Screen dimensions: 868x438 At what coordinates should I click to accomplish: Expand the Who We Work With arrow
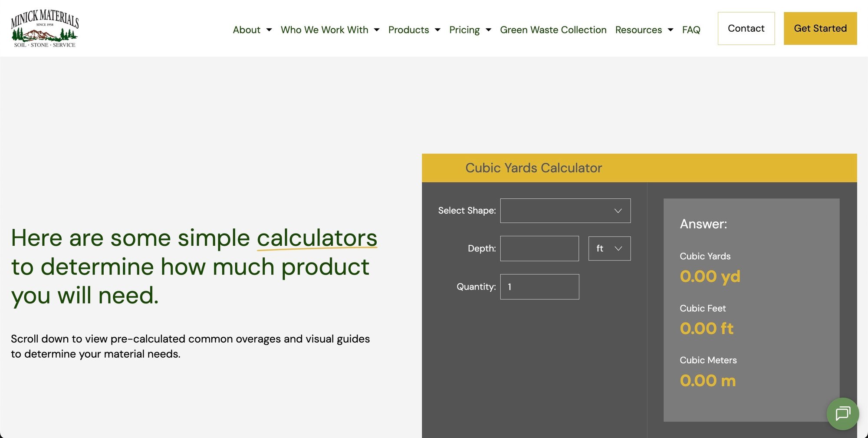pyautogui.click(x=377, y=30)
